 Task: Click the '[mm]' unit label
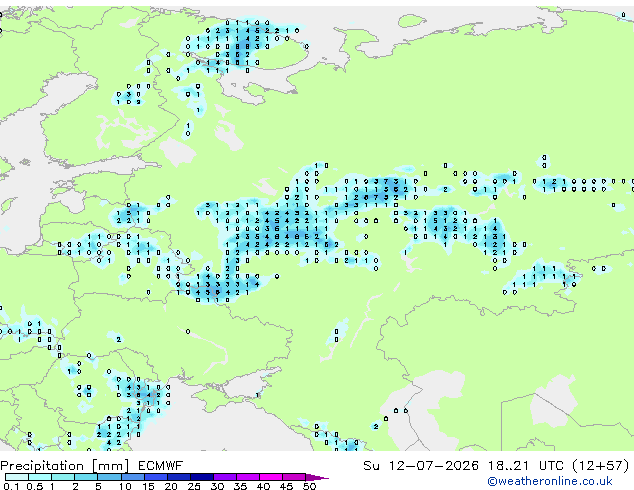click(111, 466)
